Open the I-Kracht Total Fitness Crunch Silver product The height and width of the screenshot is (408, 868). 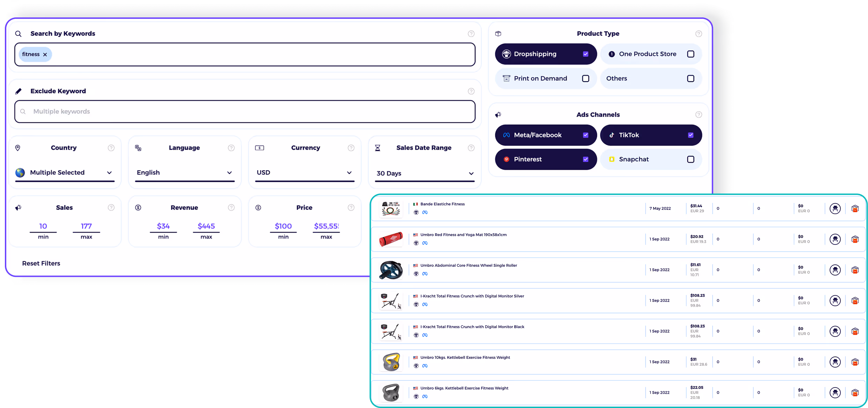(472, 296)
